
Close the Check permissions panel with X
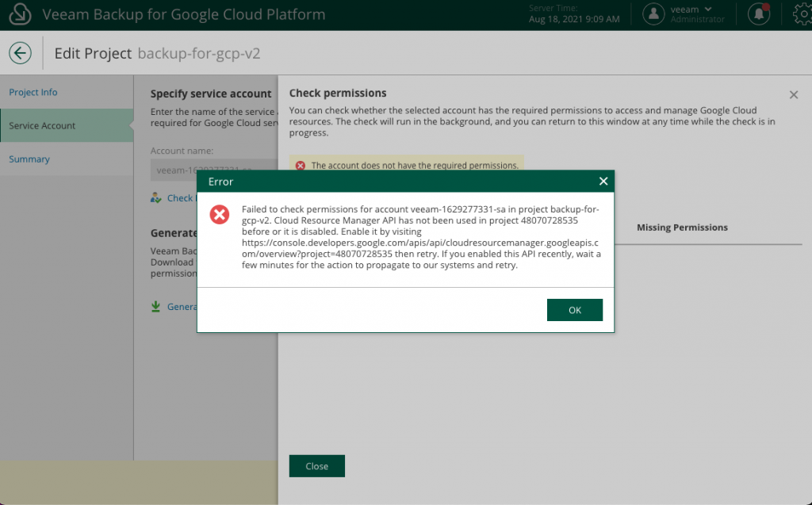click(x=793, y=95)
